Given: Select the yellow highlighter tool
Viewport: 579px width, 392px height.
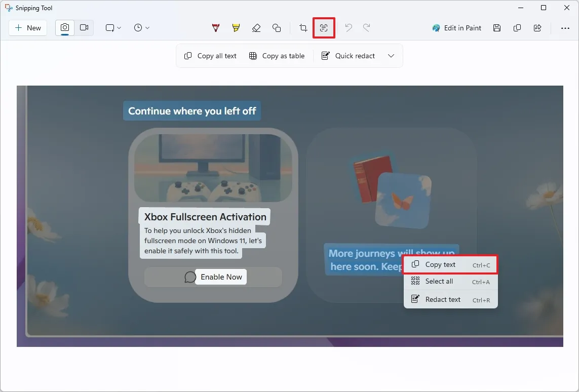Looking at the screenshot, I should [236, 28].
